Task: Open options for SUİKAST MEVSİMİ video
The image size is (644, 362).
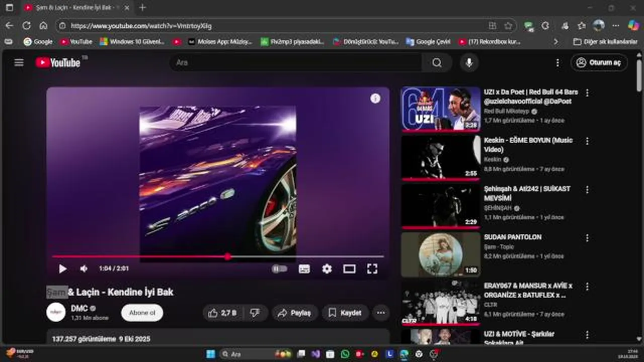Action: click(587, 190)
